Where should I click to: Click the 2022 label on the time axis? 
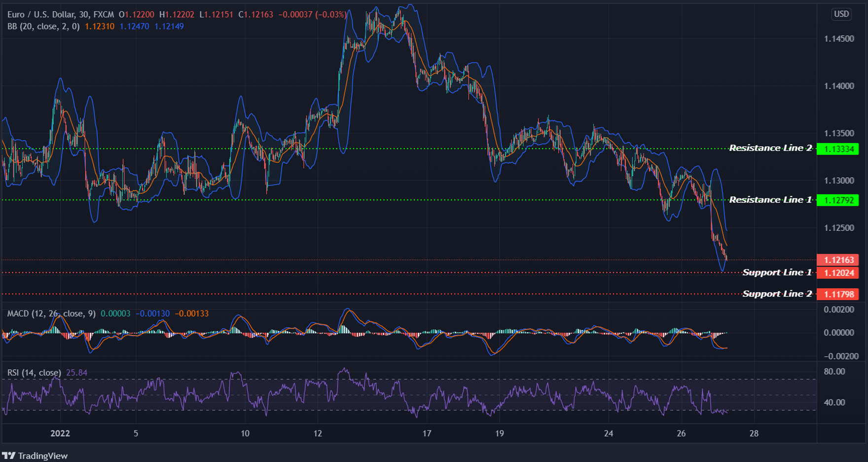(x=60, y=434)
